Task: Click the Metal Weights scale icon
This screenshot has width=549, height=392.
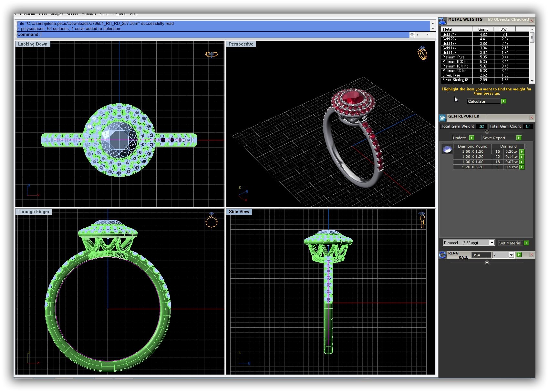Action: (442, 21)
